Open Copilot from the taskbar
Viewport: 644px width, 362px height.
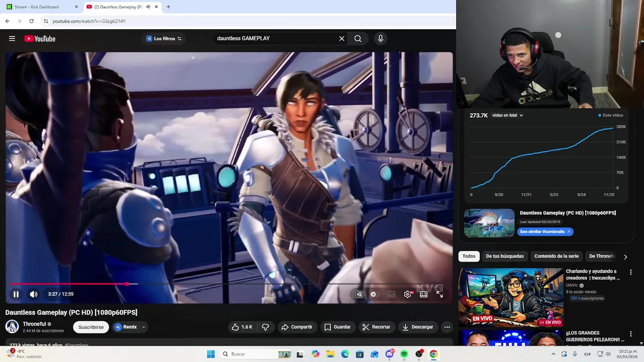point(315,354)
